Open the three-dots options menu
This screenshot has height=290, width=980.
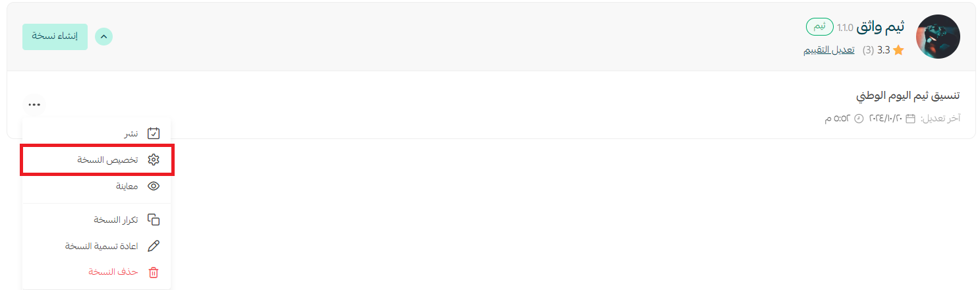(34, 104)
